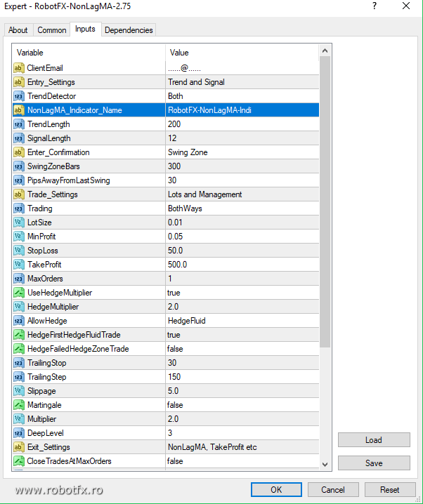Click the bool icon beside CloseTradesAtMaxOrders
Screen dimensions: 423x504
[x=19, y=461]
